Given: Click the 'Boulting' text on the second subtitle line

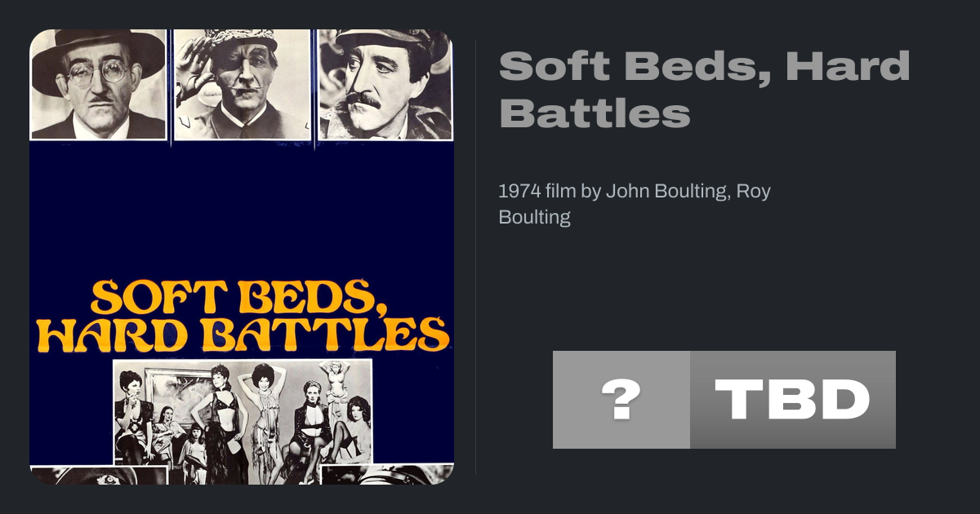Looking at the screenshot, I should pos(534,218).
